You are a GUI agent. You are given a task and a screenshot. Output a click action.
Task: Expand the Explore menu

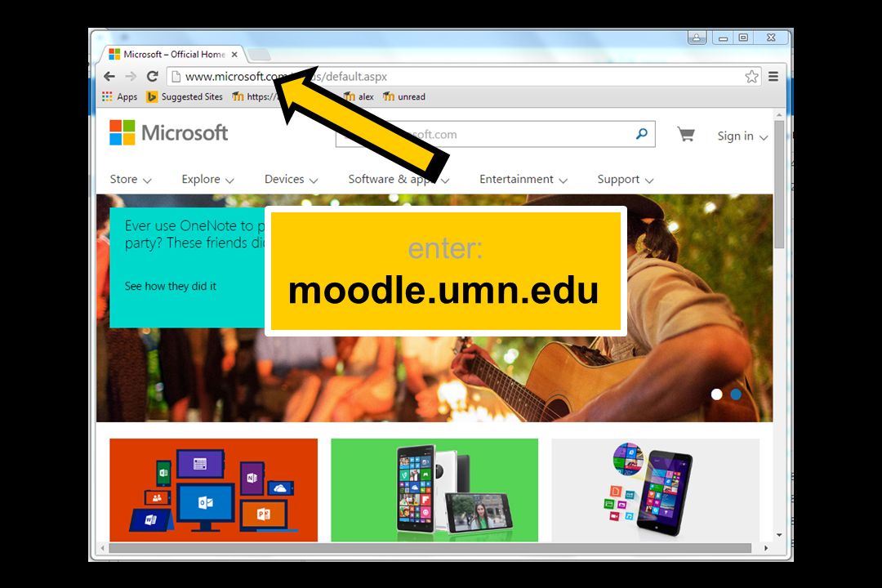207,180
